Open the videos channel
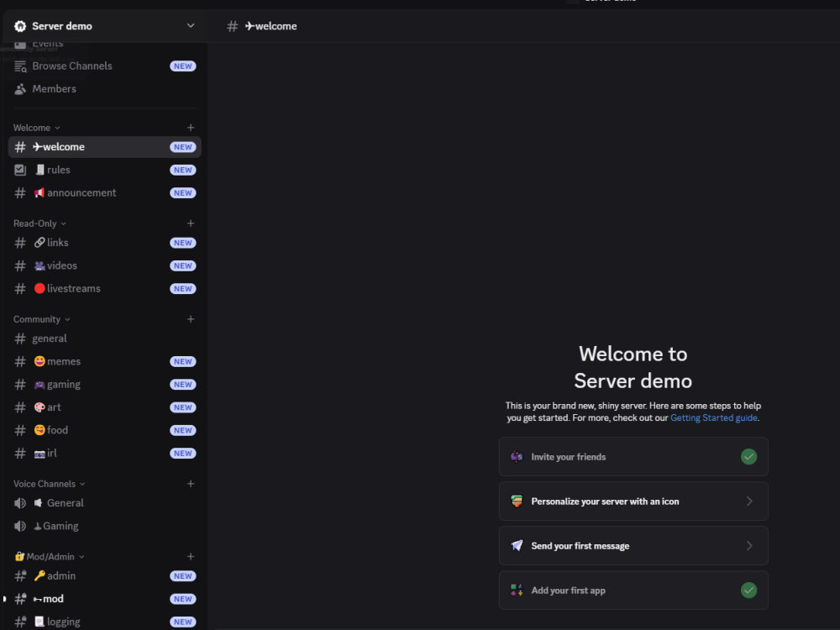 [104, 265]
